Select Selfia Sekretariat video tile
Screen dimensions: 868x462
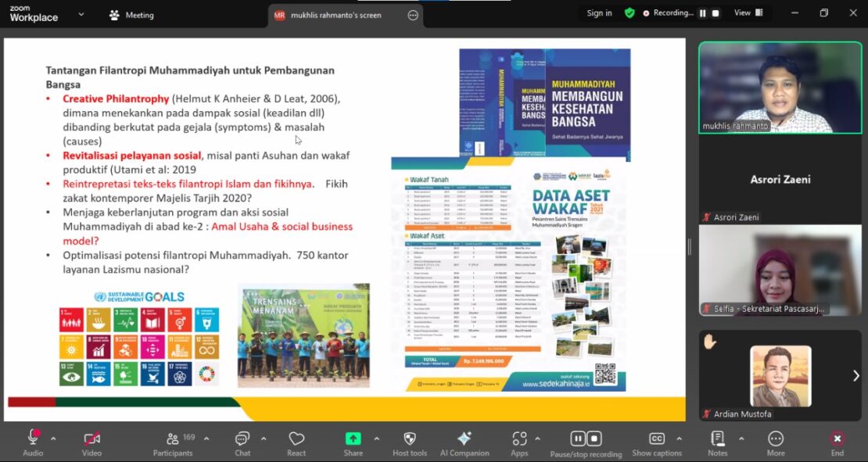780,270
